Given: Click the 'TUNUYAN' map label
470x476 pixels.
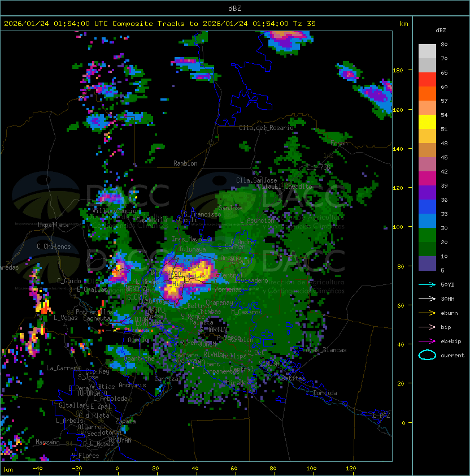Looking at the screenshot, I should 120,440.
